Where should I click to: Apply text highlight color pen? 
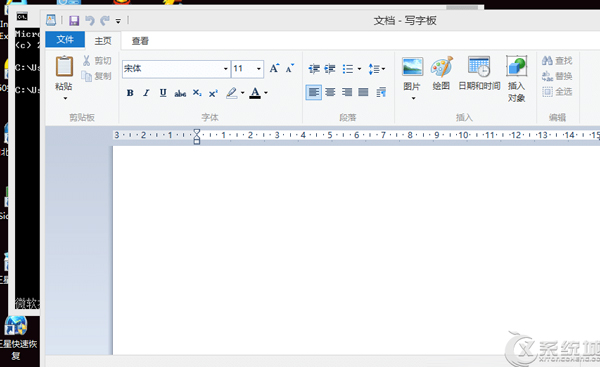232,93
